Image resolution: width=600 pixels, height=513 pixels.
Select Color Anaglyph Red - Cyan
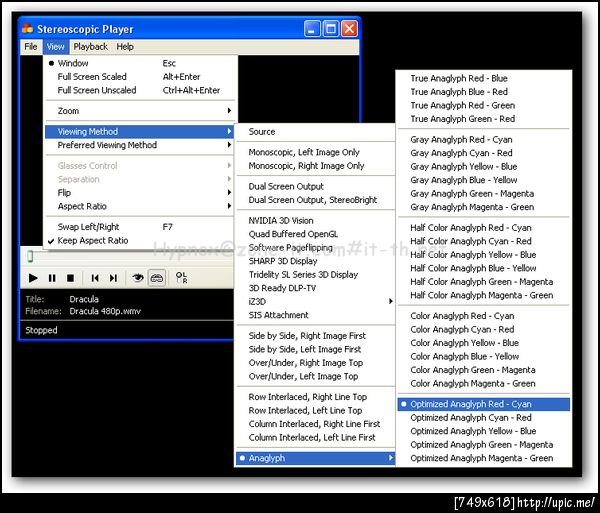[484, 316]
